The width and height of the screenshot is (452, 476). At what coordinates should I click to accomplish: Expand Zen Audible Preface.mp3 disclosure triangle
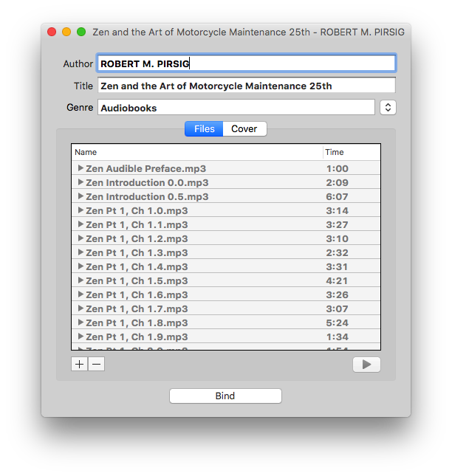pos(81,168)
